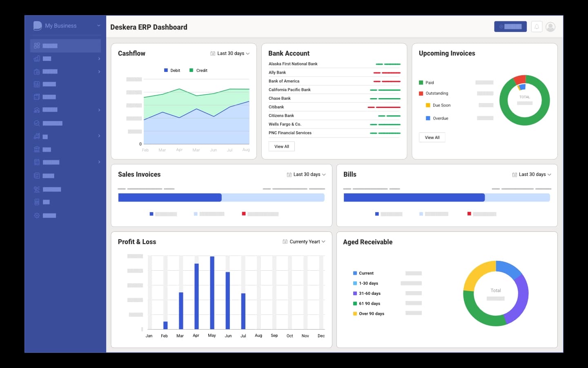Open Sales Invoices Last 30 days dropdown
Screen dimensions: 588x368
(x=306, y=175)
